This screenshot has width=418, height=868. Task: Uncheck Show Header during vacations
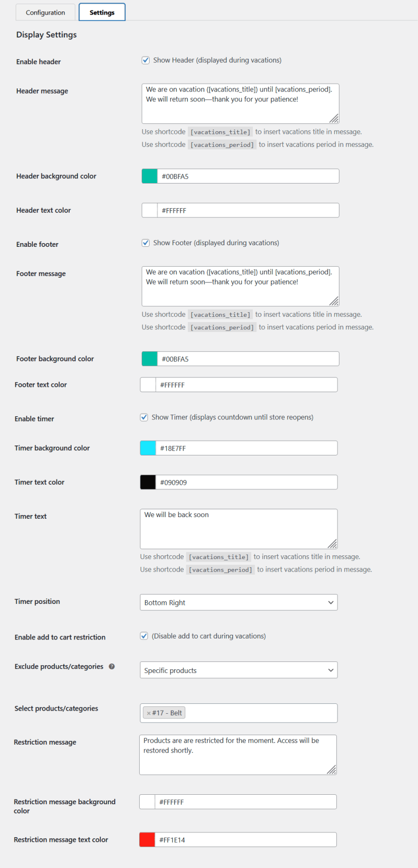[145, 60]
